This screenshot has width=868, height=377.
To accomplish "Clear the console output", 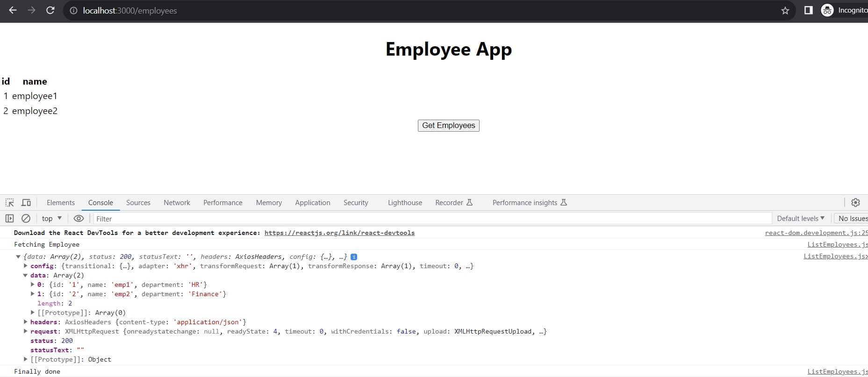I will coord(26,218).
